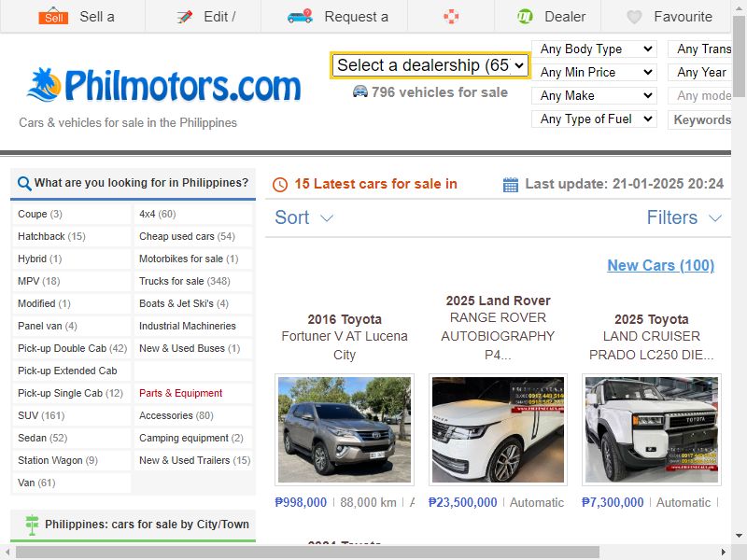Screen dimensions: 747x560
Task: Open the SUV (161) category
Action: [41, 415]
